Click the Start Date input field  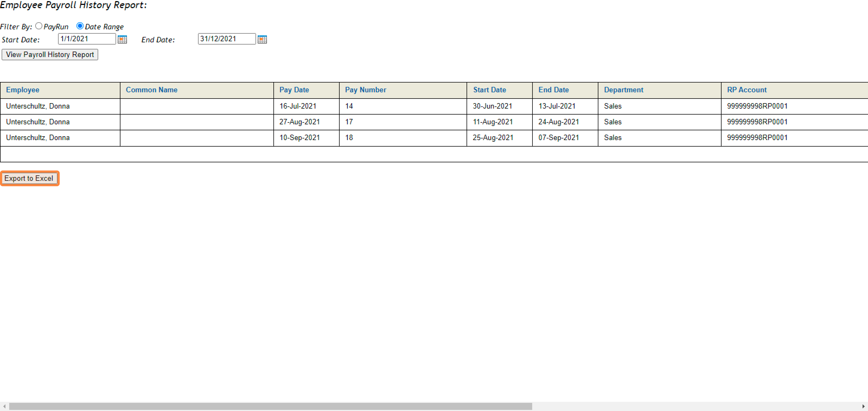[x=87, y=39]
